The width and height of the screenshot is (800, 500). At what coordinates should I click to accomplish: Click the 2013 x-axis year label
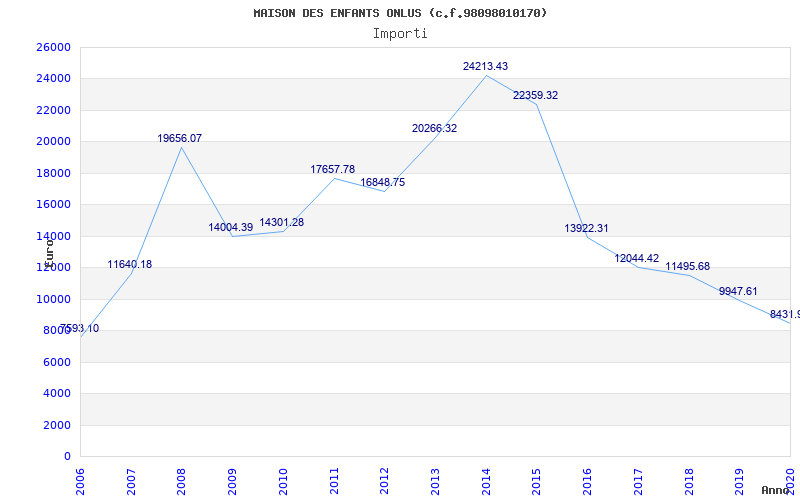coord(435,481)
